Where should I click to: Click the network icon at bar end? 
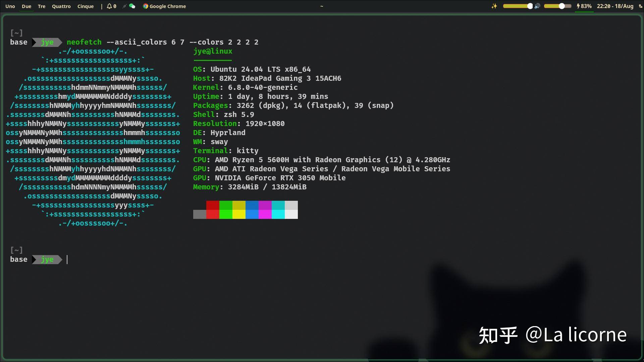(640, 6)
